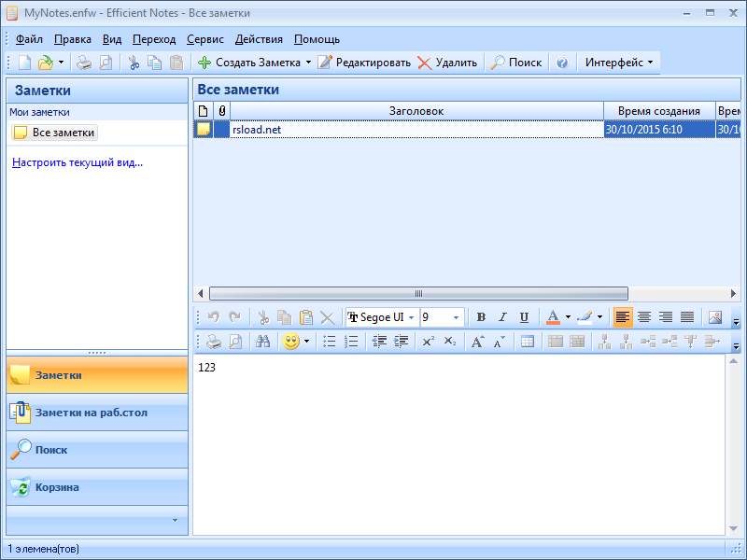This screenshot has height=560, width=747.
Task: Click the horizontal scrollbar thumb in the notes list
Action: (418, 293)
